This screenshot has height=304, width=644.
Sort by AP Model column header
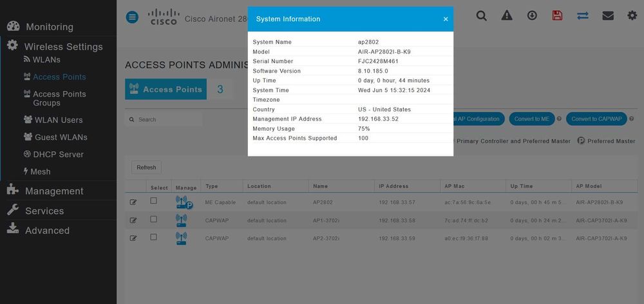[589, 186]
